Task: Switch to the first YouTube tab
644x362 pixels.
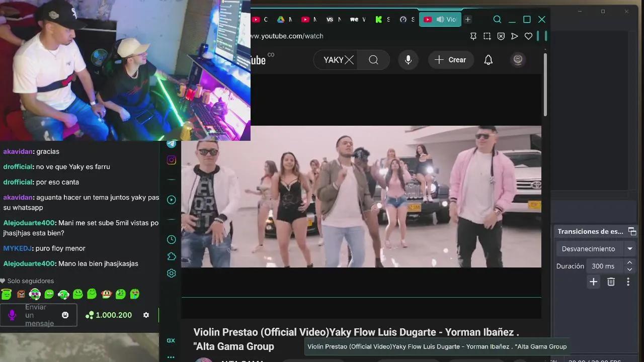Action: click(259, 20)
